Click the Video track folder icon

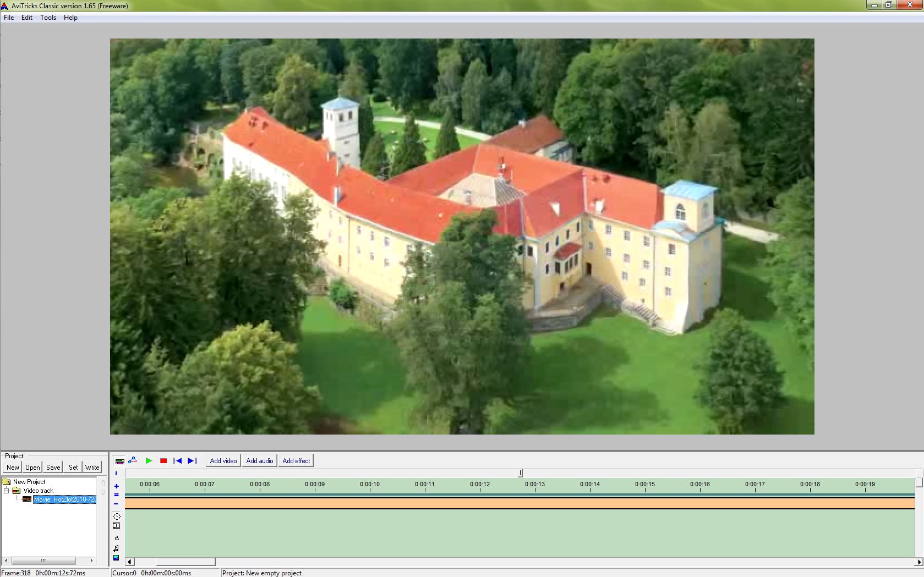click(x=17, y=491)
